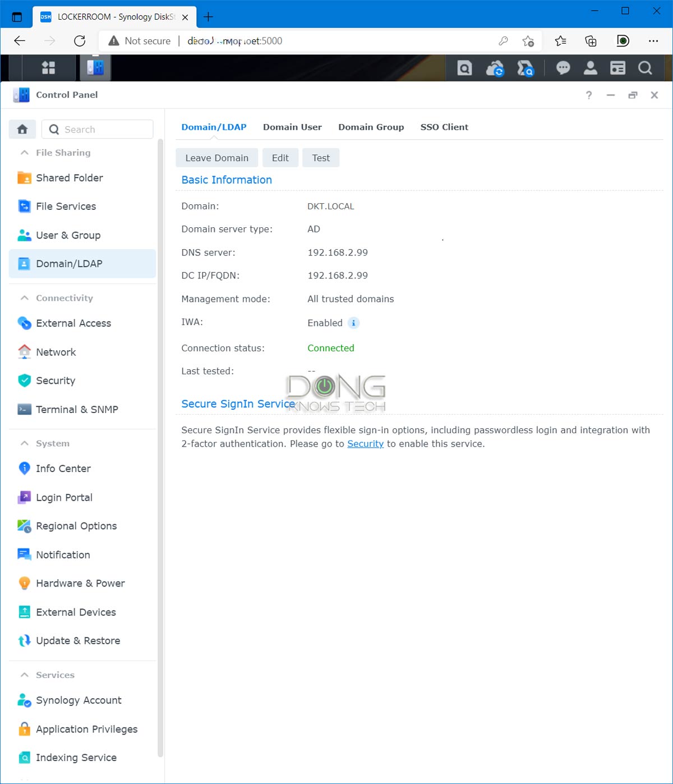Open Hardware & Power settings
The width and height of the screenshot is (673, 784).
click(82, 583)
